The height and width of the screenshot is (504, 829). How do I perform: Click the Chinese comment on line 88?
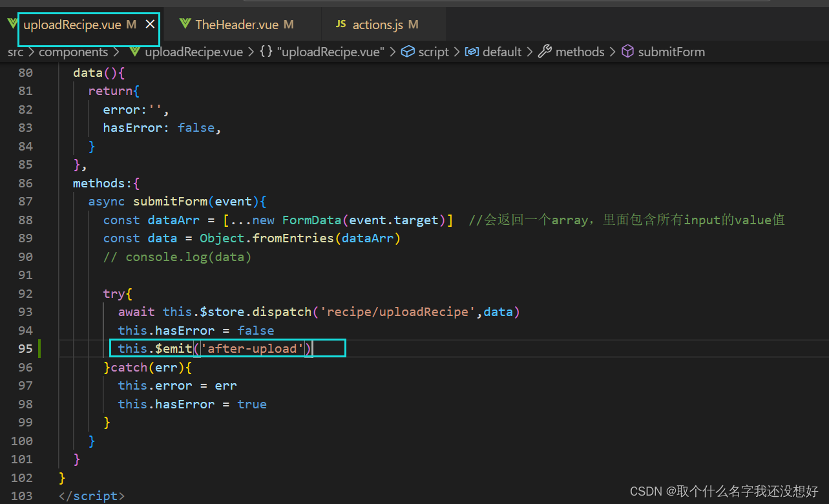tap(627, 220)
